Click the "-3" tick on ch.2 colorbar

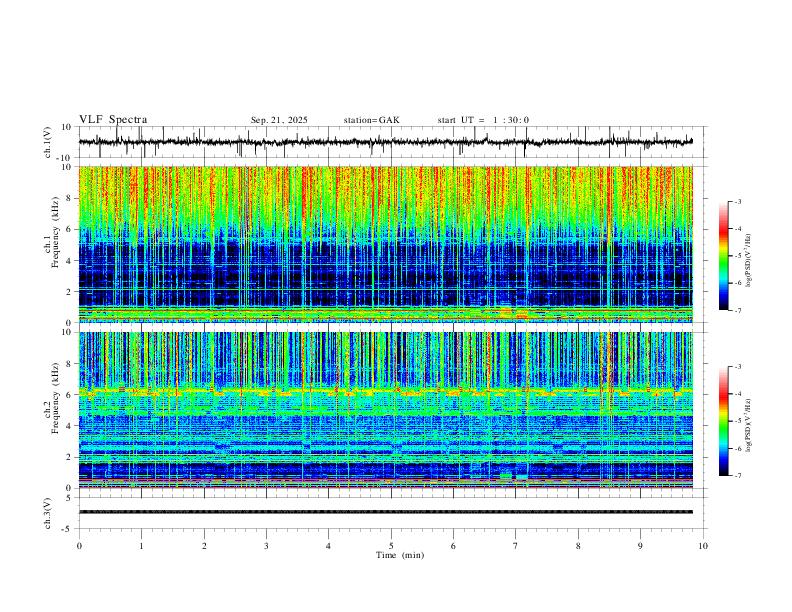coord(737,367)
